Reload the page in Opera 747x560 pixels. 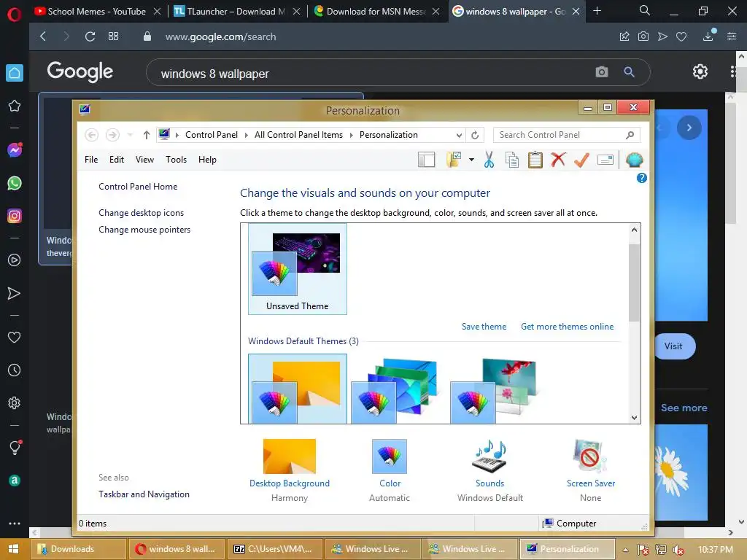[x=90, y=36]
